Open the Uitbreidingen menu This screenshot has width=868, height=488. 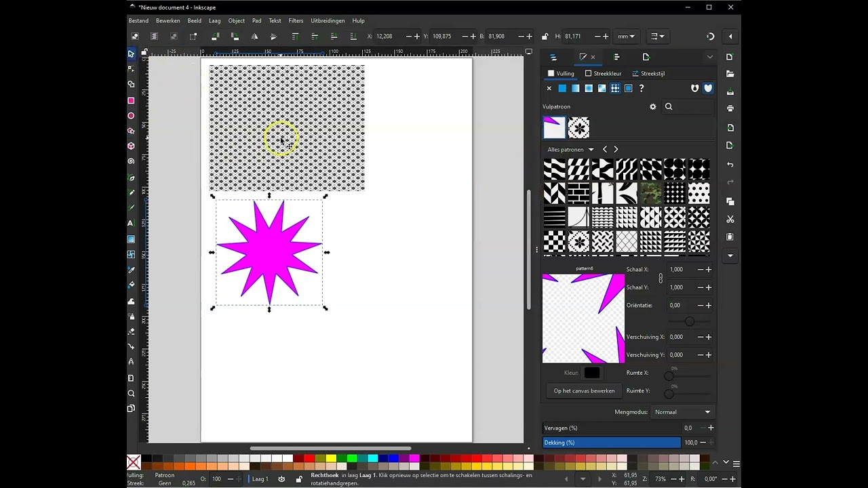(328, 21)
